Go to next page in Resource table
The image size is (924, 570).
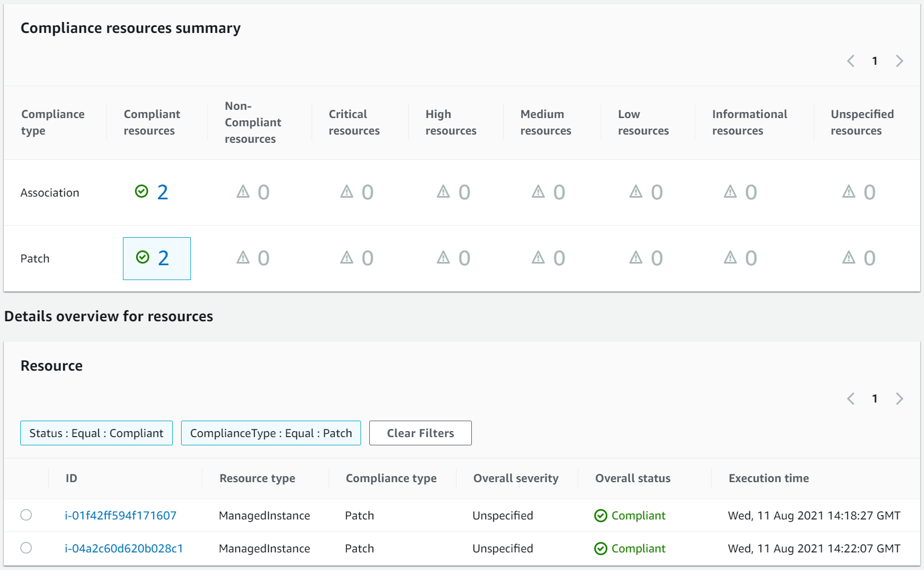[899, 399]
